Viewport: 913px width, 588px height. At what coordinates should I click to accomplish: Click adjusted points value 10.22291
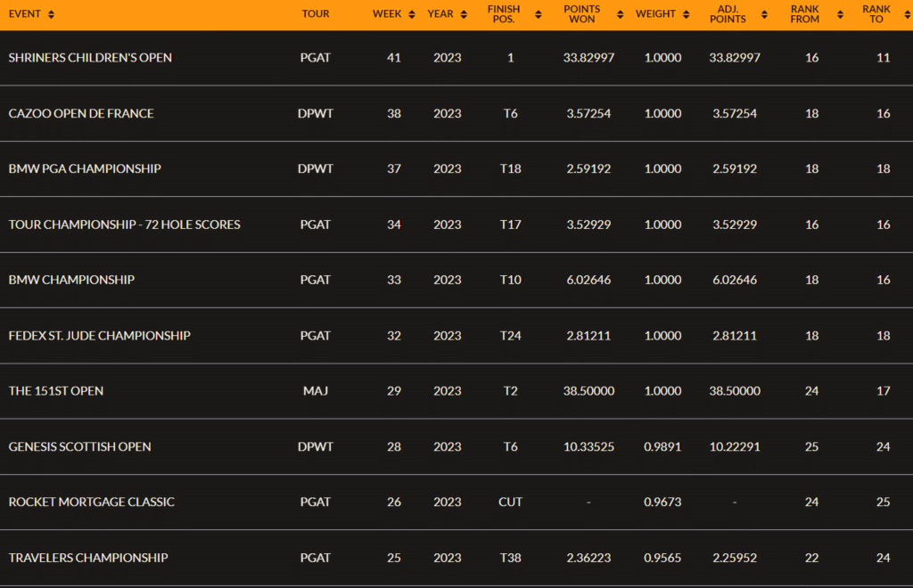pyautogui.click(x=735, y=446)
